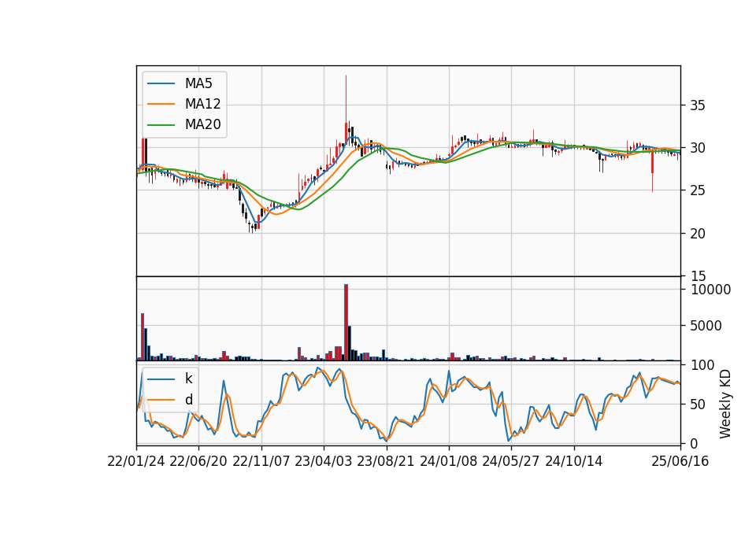Click the MA20 legend label

point(202,124)
